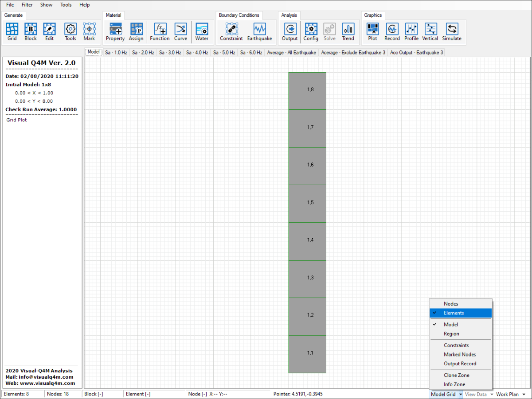Image resolution: width=532 pixels, height=399 pixels.
Task: Open the Show menu
Action: pyautogui.click(x=46, y=5)
